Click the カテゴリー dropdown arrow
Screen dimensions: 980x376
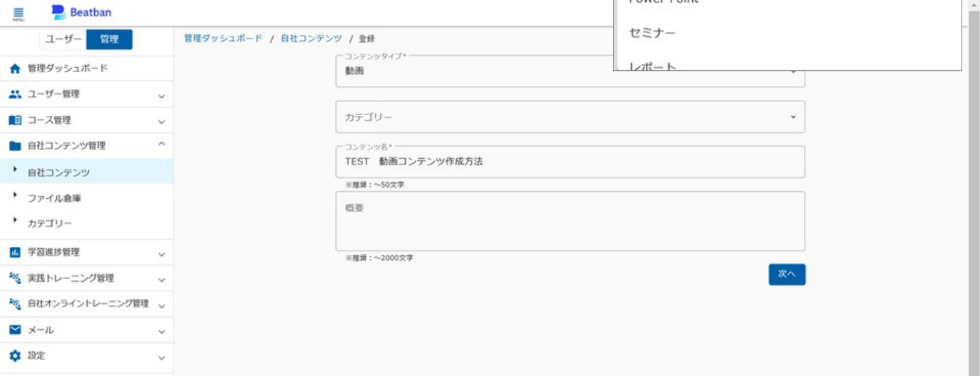point(793,117)
